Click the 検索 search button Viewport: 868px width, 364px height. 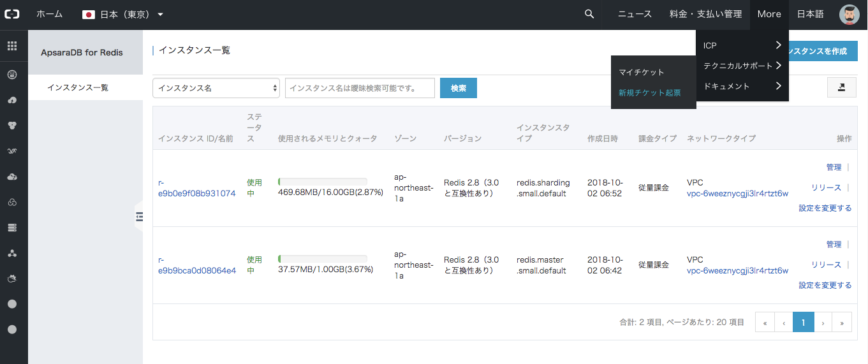pos(459,88)
